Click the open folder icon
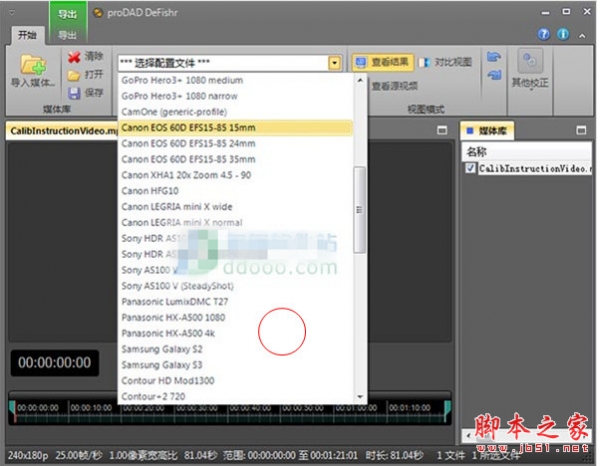This screenshot has width=600, height=466. [x=74, y=75]
